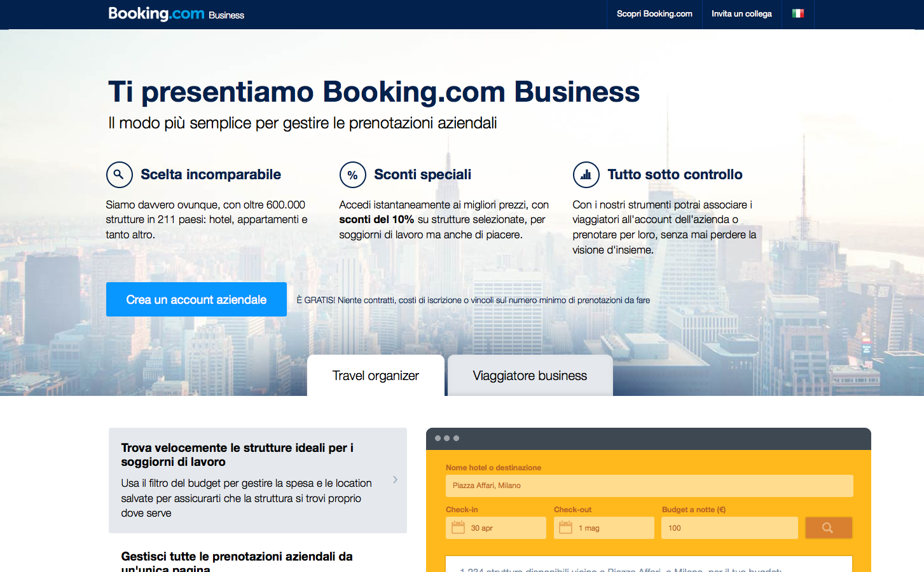Click Crea un account aziendale button
Viewport: 924px width, 572px height.
[197, 299]
